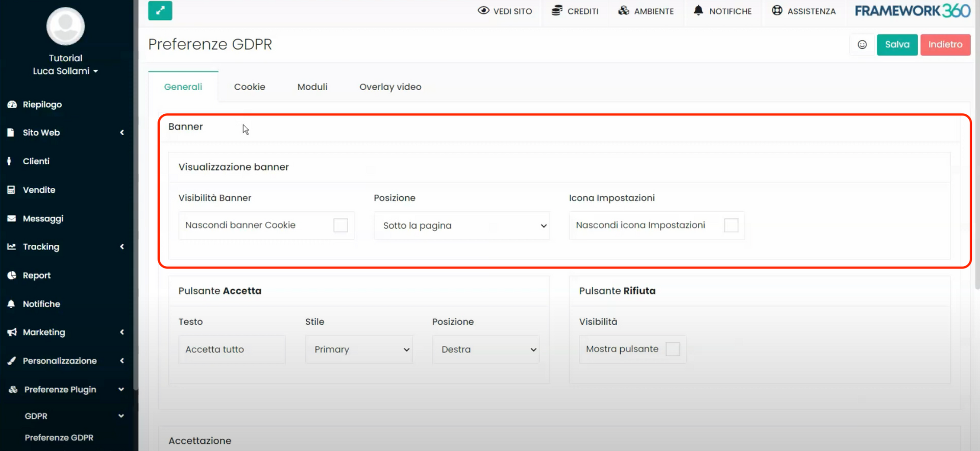Click the red Indietro button
Image resolution: width=980 pixels, height=451 pixels.
point(945,44)
